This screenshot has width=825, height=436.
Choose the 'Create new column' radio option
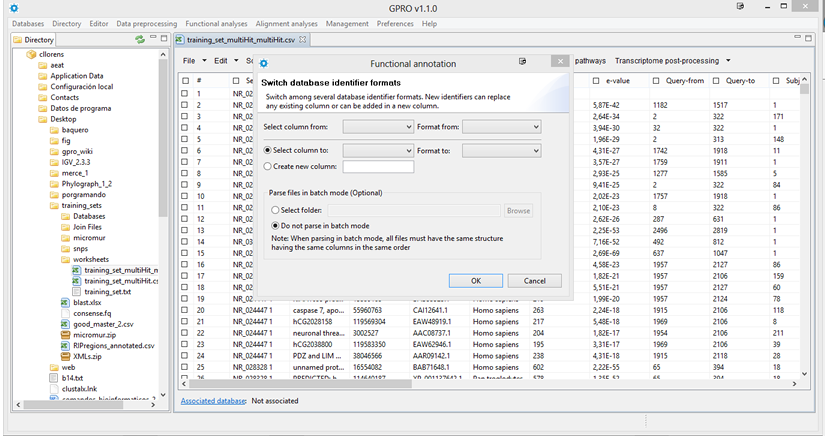click(267, 166)
